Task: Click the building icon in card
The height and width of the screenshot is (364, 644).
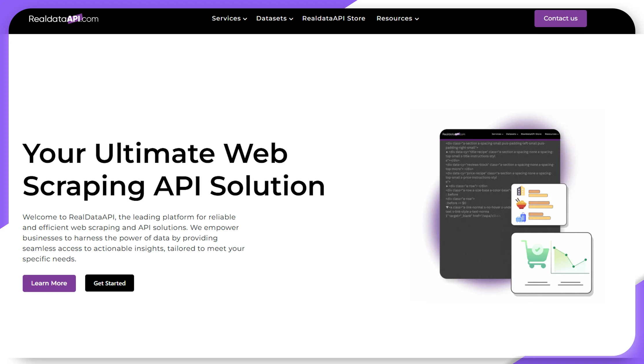Action: 521,191
